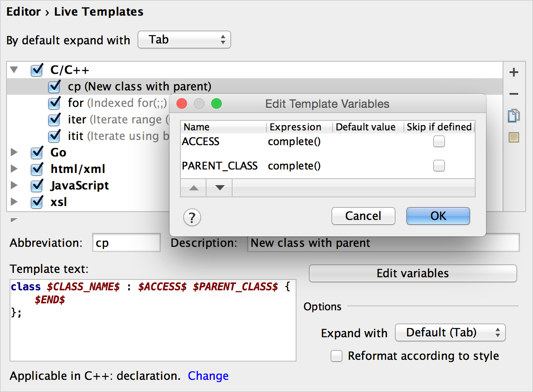Click the duplicate template copy icon
This screenshot has height=392, width=533.
[514, 116]
